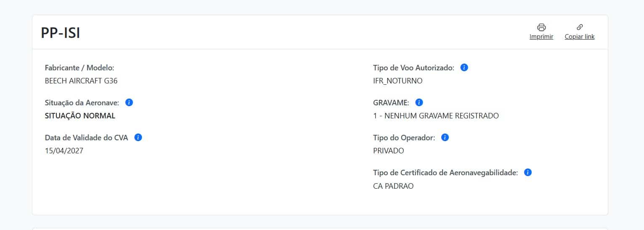Screen dimensions: 644x230
Task: Click the BEECH AIRCRAFT G36 model value
Action: point(81,81)
